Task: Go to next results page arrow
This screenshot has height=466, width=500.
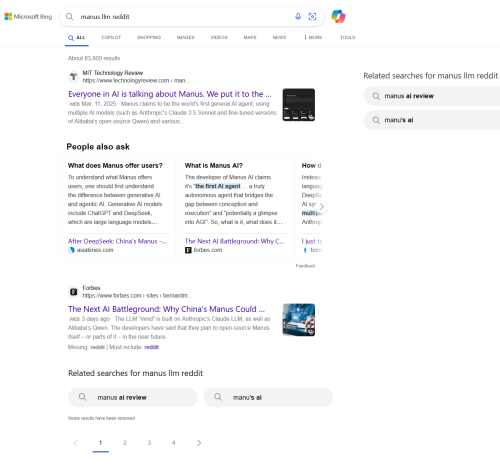Action: pos(199,443)
